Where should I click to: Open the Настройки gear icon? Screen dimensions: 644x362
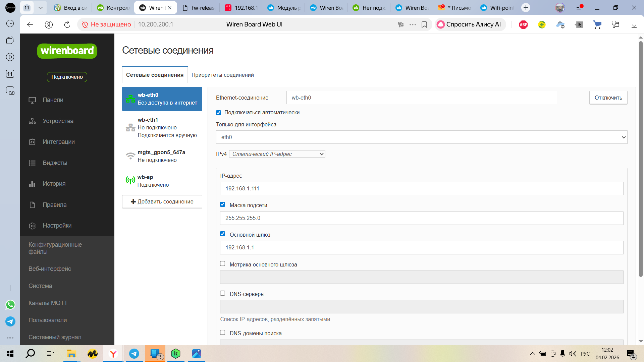point(32,226)
